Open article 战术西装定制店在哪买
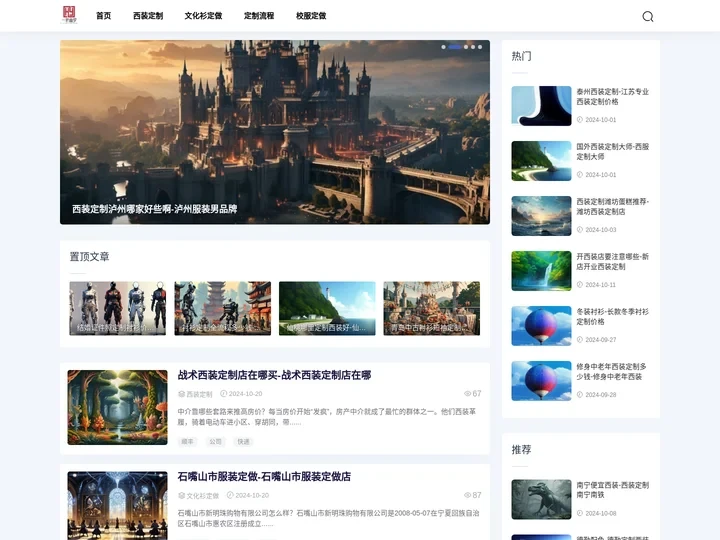720x540 pixels. click(274, 375)
